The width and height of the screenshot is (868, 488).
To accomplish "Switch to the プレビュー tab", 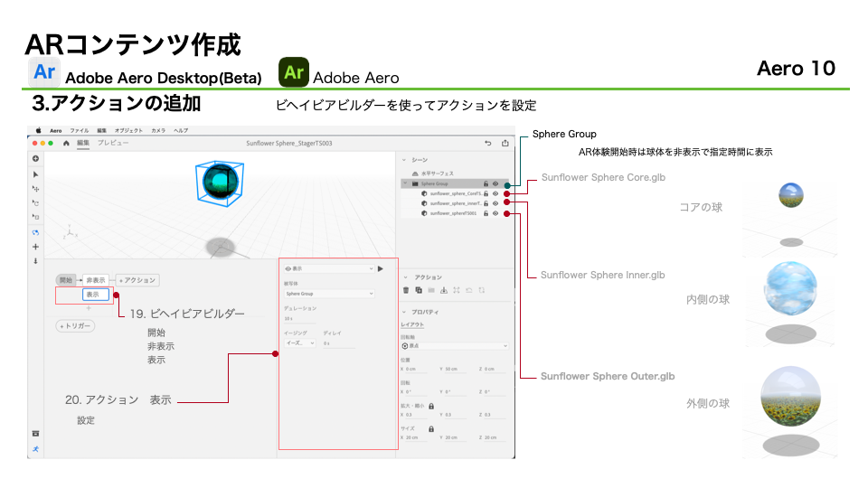I will click(x=113, y=143).
